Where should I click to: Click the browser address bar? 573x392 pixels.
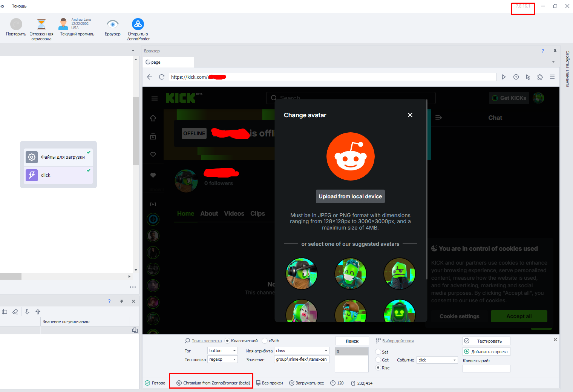[x=332, y=77]
